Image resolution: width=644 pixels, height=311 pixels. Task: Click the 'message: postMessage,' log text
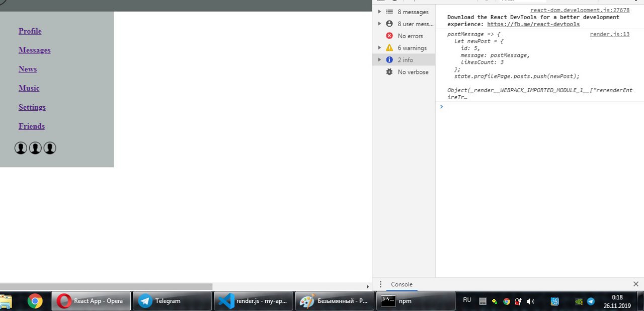pyautogui.click(x=495, y=55)
